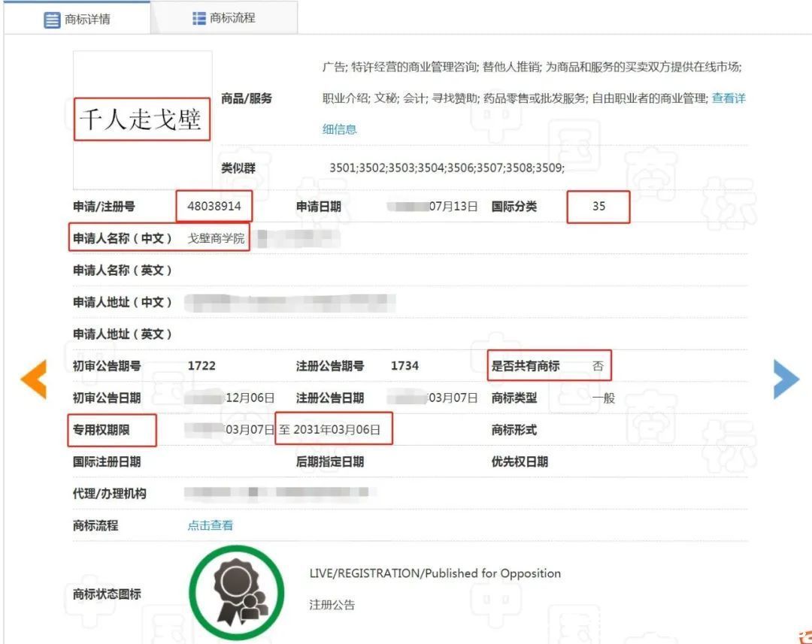Click 点击查看 next to 商标流程
The width and height of the screenshot is (812, 644).
tap(209, 525)
